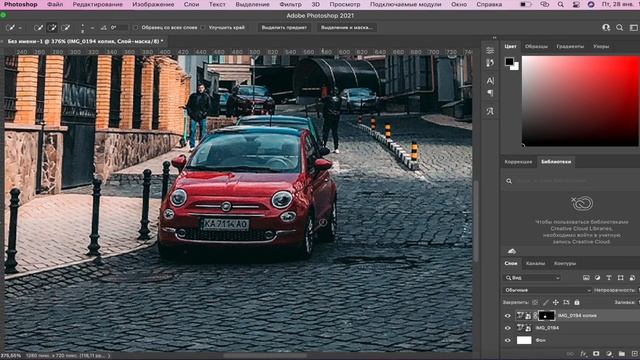Open the 'Слои' menu in the menu bar
This screenshot has width=640, height=360.
click(x=191, y=4)
